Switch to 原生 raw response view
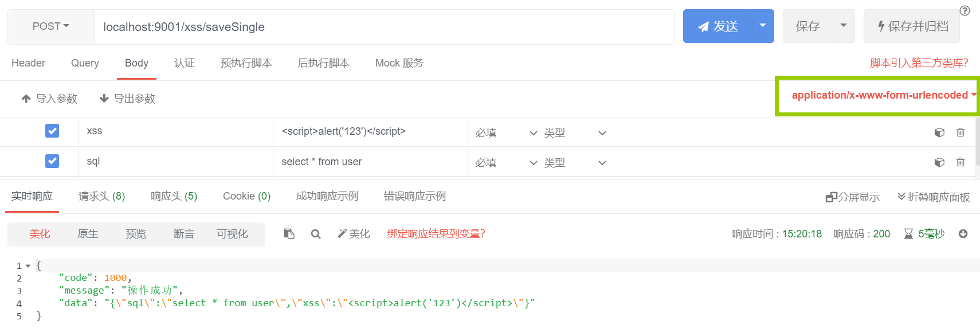Viewport: 980px width, 332px height. [x=88, y=234]
